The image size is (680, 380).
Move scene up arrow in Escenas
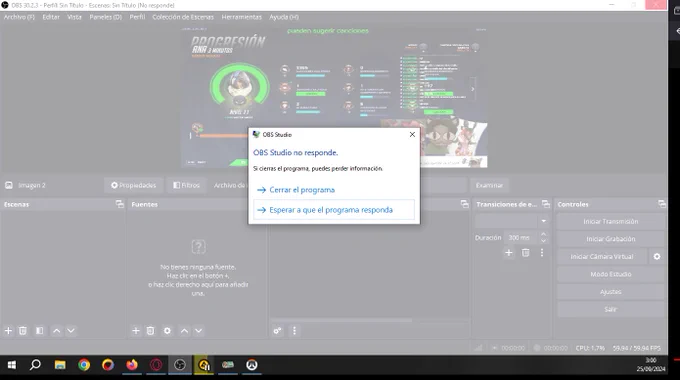(x=56, y=331)
